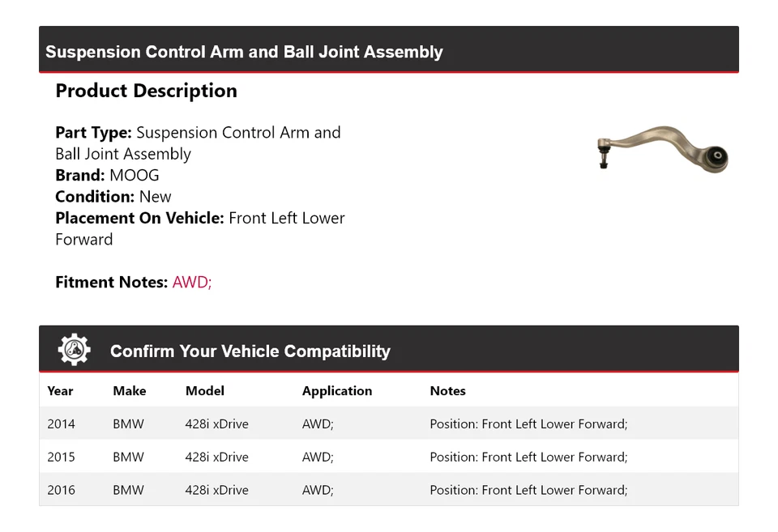Click the AWD application in the 2016 row
Image resolution: width=778 pixels, height=532 pixels.
pos(318,491)
